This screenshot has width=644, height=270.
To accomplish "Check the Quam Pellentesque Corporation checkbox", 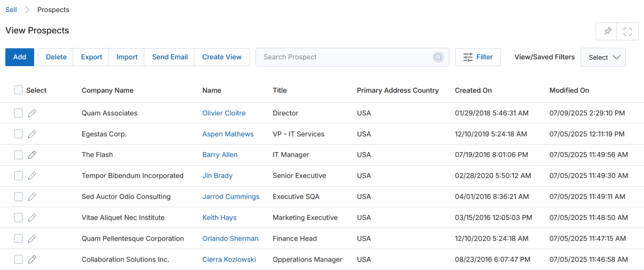I will pos(18,239).
